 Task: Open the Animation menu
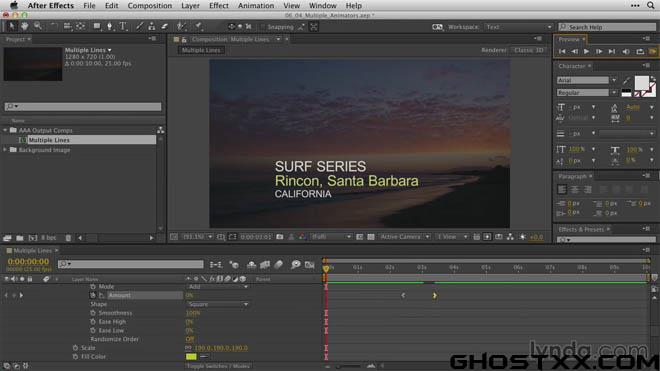[256, 5]
